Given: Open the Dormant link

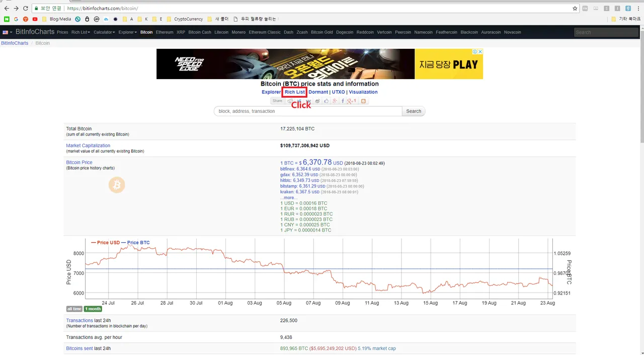Looking at the screenshot, I should click(318, 92).
